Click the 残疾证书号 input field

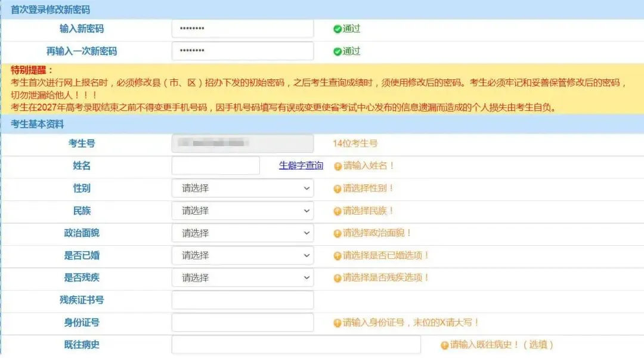[x=243, y=300]
